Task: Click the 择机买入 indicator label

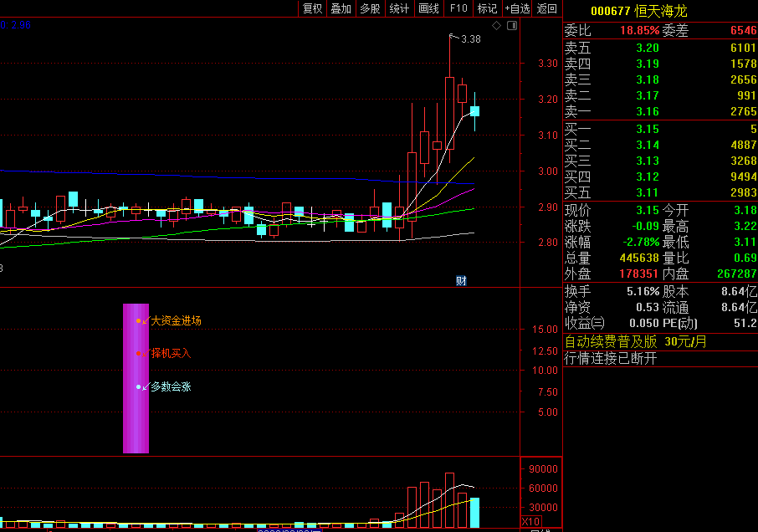Action: [172, 353]
